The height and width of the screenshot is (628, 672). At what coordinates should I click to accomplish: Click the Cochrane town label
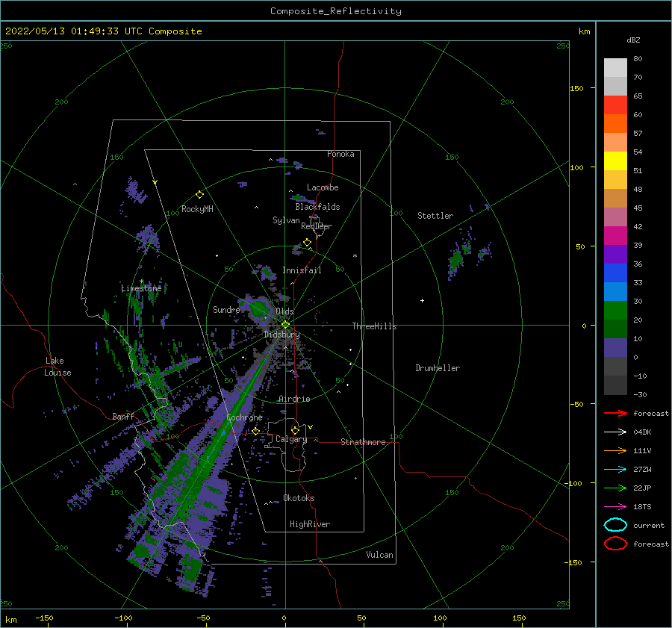point(244,417)
